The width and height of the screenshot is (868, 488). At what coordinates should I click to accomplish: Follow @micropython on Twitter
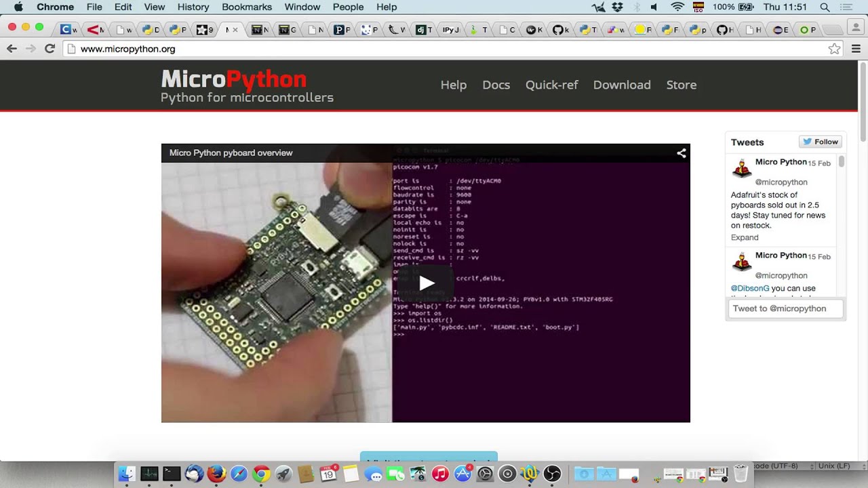(x=821, y=142)
